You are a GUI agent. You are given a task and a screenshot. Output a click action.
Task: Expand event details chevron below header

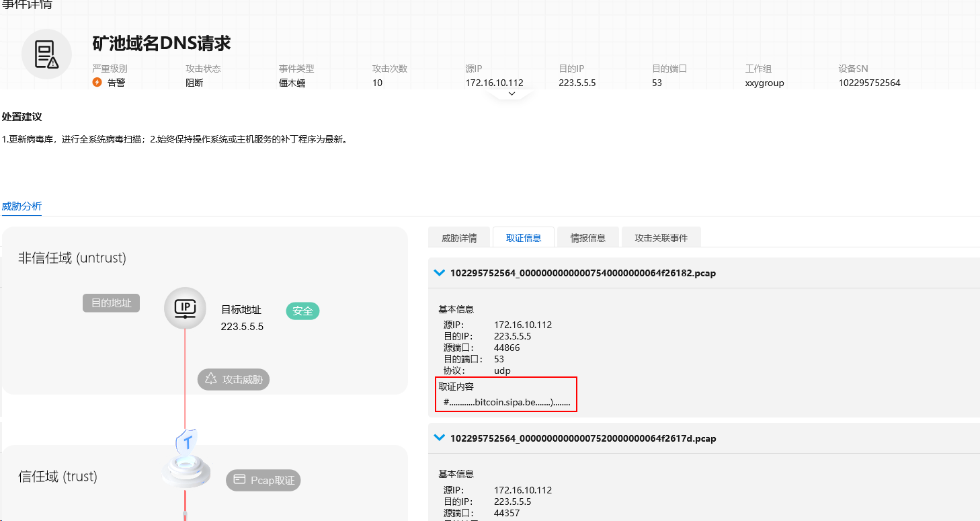pos(512,94)
